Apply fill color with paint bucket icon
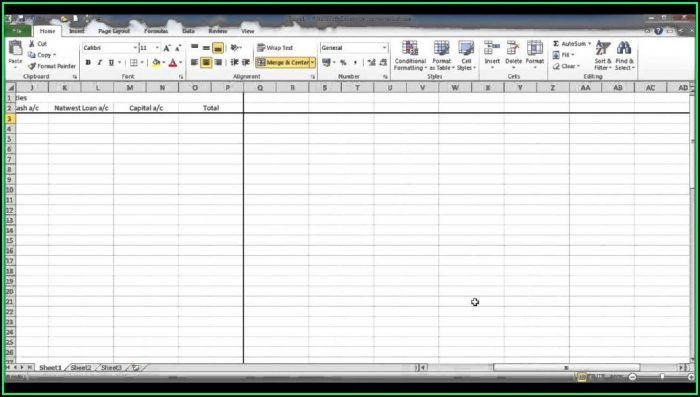The image size is (700, 397). 156,63
